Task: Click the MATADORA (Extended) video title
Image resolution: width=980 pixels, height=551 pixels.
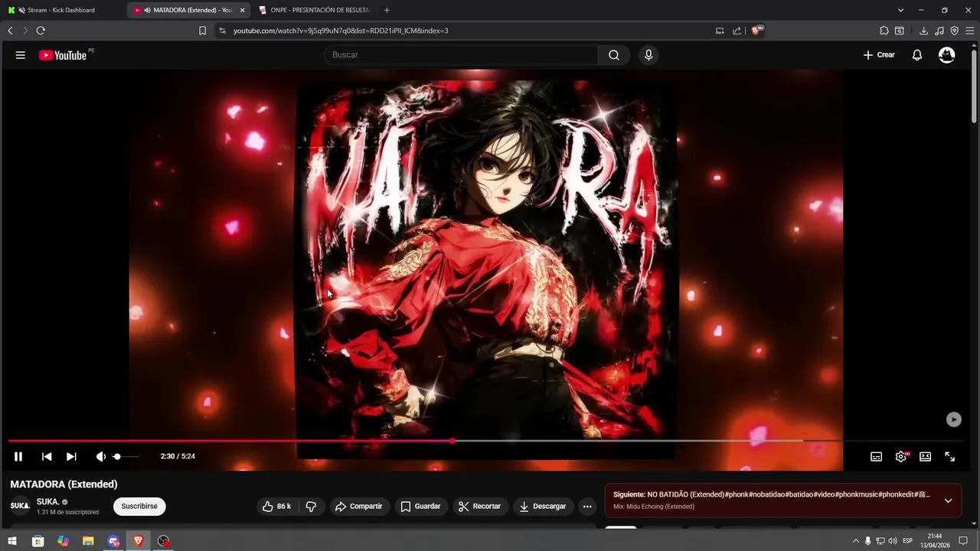Action: pyautogui.click(x=64, y=484)
